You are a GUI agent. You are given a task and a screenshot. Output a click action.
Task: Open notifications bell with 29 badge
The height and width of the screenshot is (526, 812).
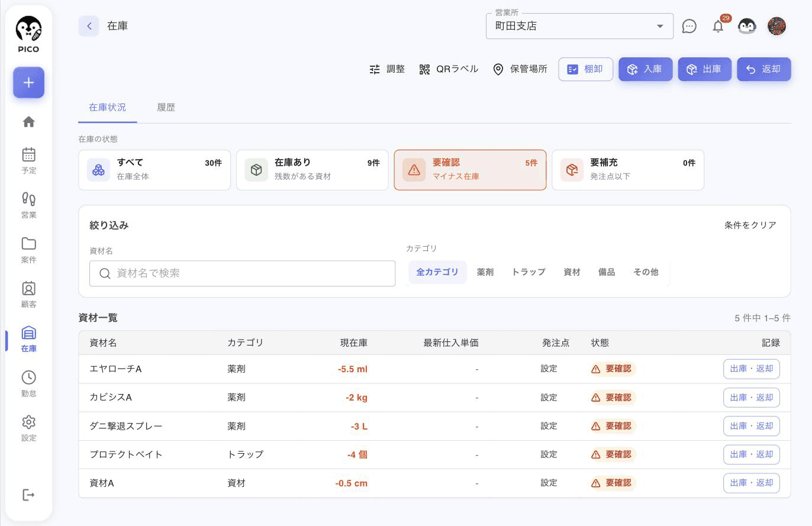coord(718,26)
